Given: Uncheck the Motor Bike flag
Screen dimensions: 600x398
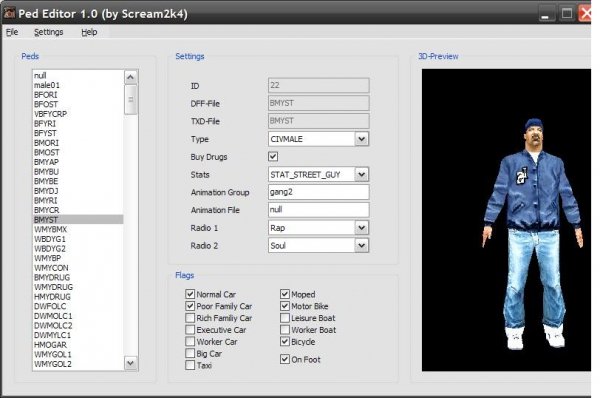Looking at the screenshot, I should (x=285, y=306).
